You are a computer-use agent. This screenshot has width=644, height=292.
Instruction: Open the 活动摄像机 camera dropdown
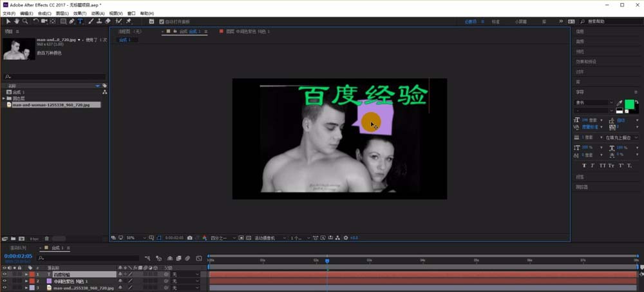pos(270,238)
